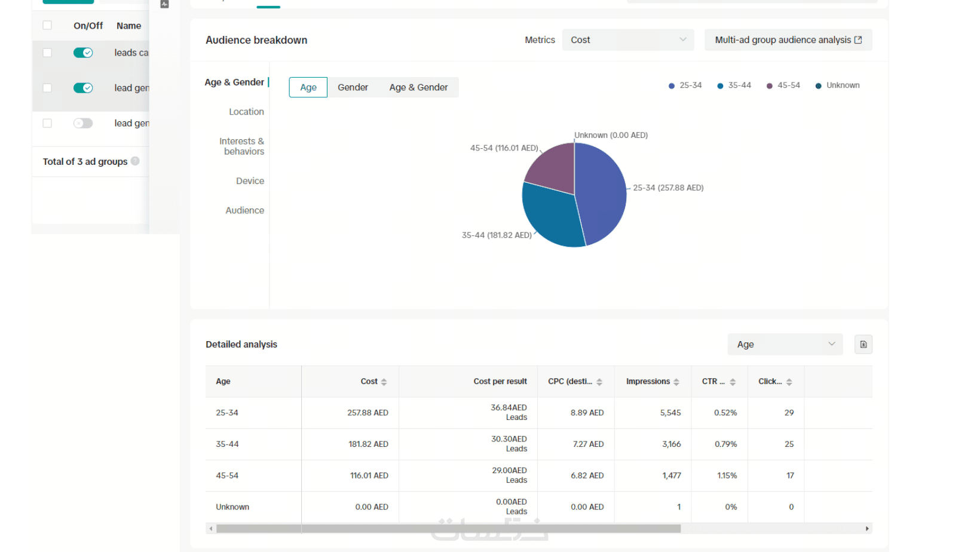Screen dimensions: 980x552
Task: Click the '25-34 (257.88 AED)' pie label
Action: click(x=668, y=188)
